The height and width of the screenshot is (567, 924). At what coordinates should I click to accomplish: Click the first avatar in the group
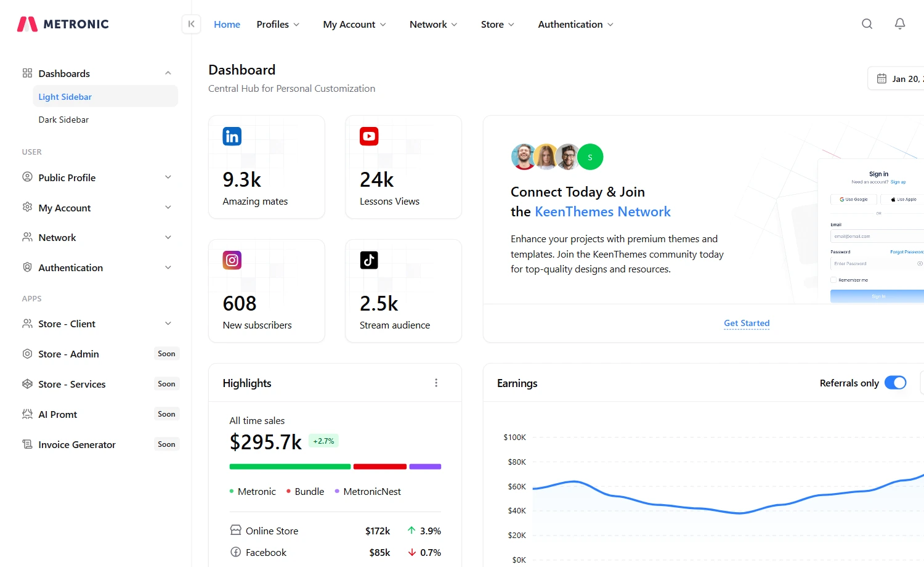point(524,157)
